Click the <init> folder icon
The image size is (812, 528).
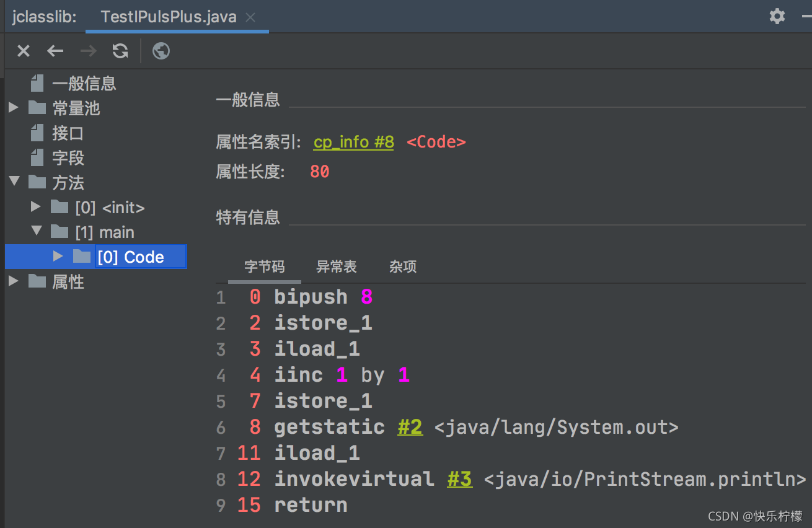pyautogui.click(x=60, y=207)
